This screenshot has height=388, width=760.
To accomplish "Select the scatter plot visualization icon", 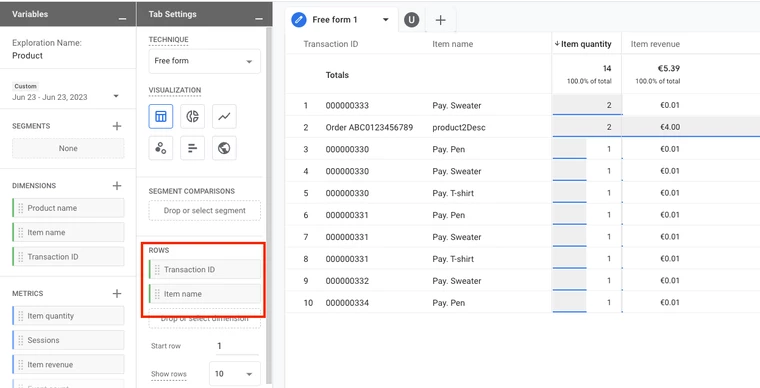I will [x=161, y=148].
